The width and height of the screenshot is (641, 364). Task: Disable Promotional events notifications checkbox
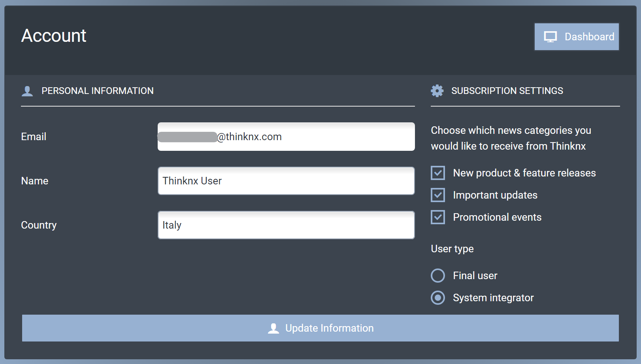(x=438, y=217)
